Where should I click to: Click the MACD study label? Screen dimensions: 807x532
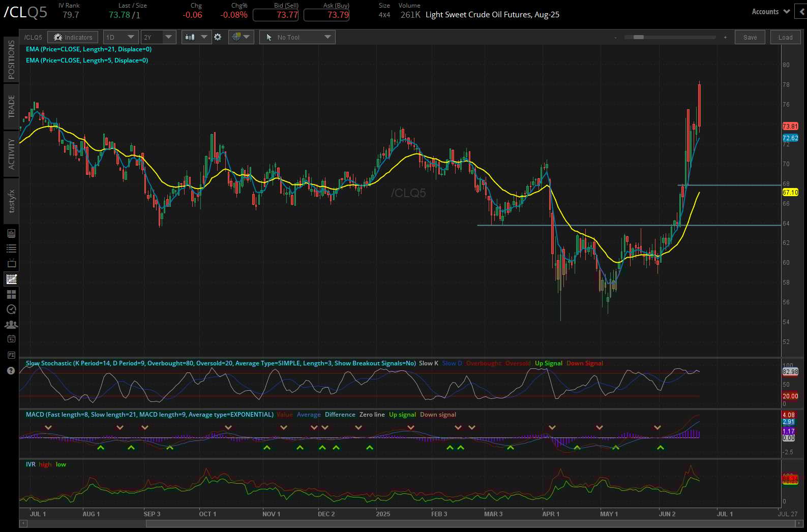(x=150, y=415)
